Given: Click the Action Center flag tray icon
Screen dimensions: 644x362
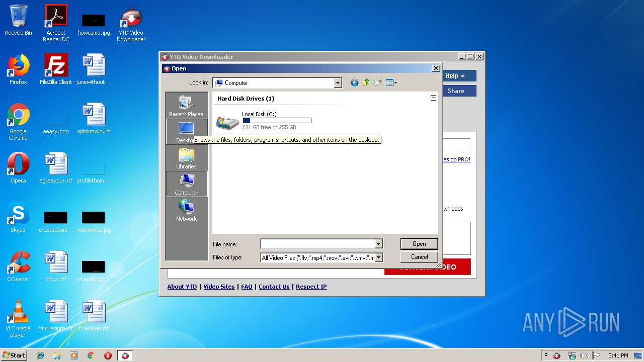Looking at the screenshot, I should click(x=596, y=355).
